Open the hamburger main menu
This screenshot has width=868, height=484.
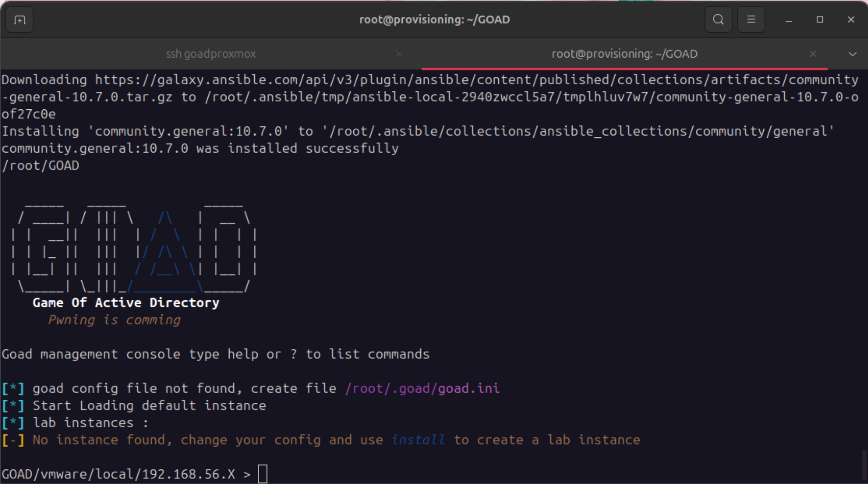(751, 20)
